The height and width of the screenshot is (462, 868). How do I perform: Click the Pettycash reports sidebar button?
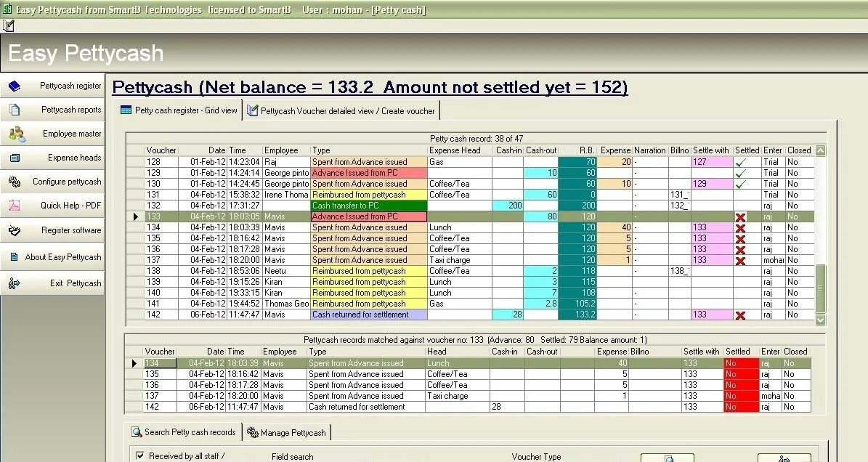[x=52, y=110]
